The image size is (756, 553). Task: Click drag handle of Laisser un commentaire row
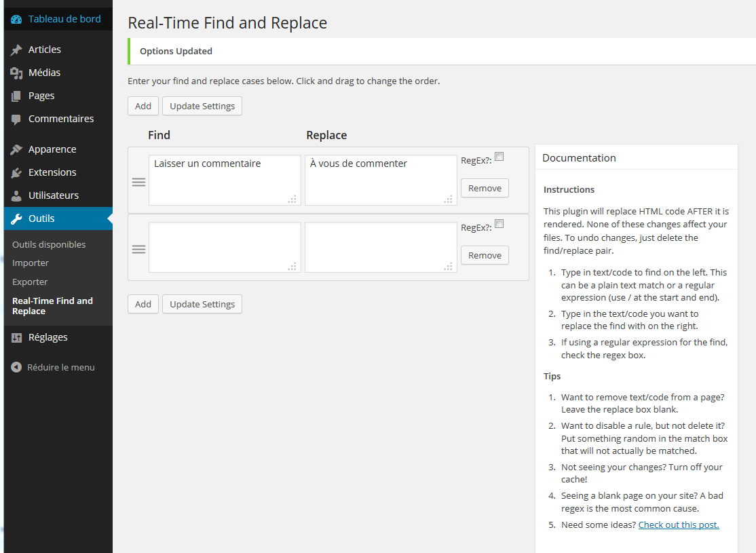click(x=139, y=183)
